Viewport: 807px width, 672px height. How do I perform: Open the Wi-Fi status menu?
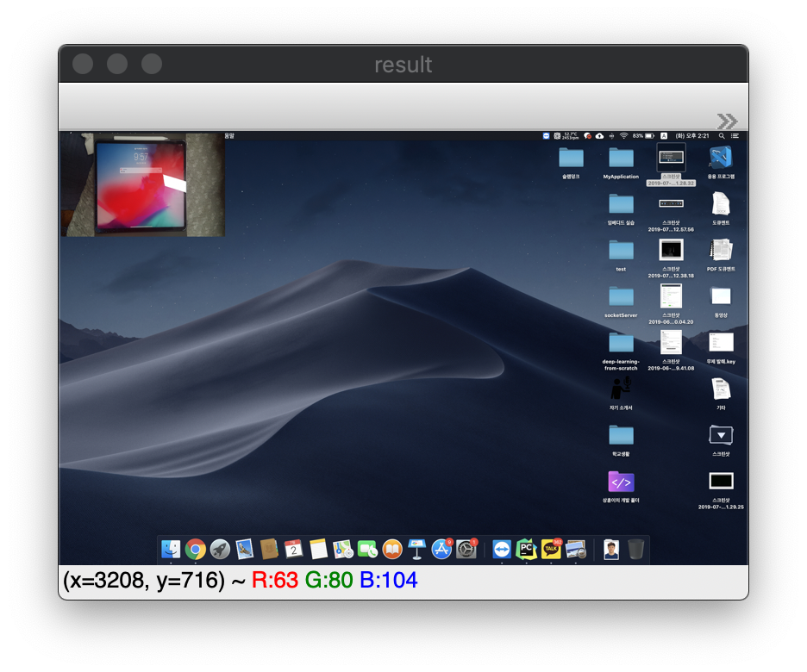click(623, 136)
